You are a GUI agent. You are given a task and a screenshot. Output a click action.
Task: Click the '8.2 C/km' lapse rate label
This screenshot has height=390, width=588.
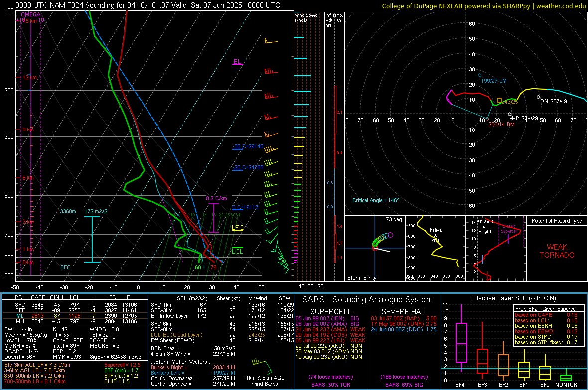coord(216,198)
